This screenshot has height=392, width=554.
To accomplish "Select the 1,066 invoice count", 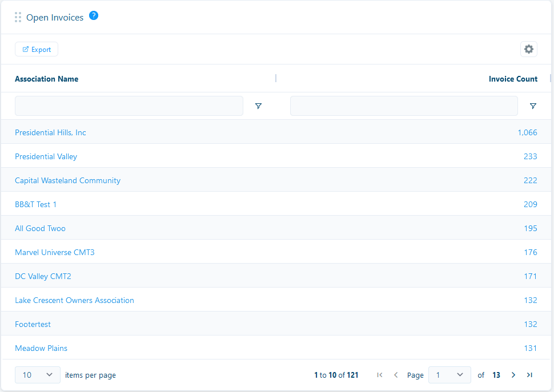I will click(x=528, y=132).
